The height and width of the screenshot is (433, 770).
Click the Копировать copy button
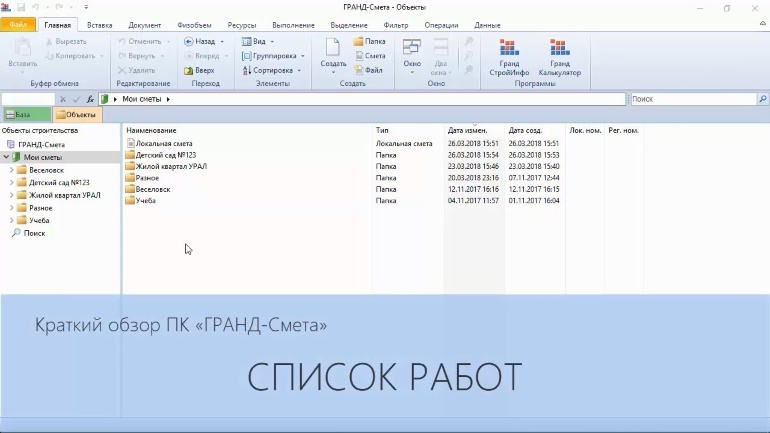point(70,56)
